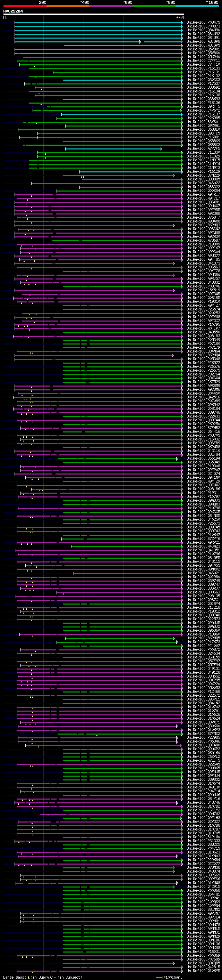Select the UniRef100_Q41373 label
The image size is (222, 980).
tap(203, 263)
